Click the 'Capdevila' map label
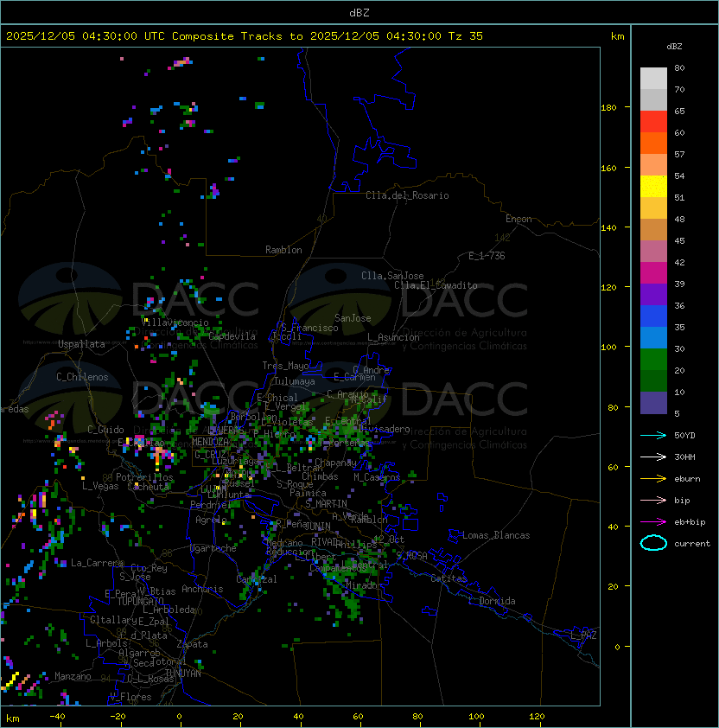Viewport: 719px width, 728px height. 232,336
